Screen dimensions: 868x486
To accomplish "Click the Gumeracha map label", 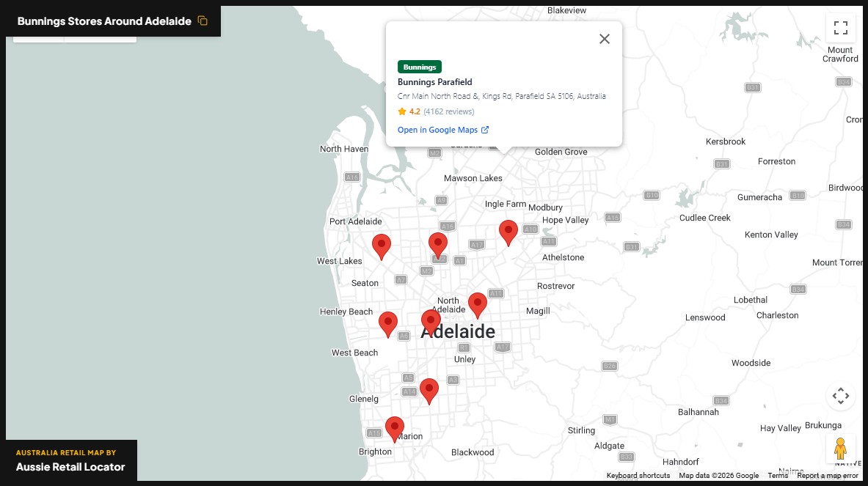I will pos(759,197).
